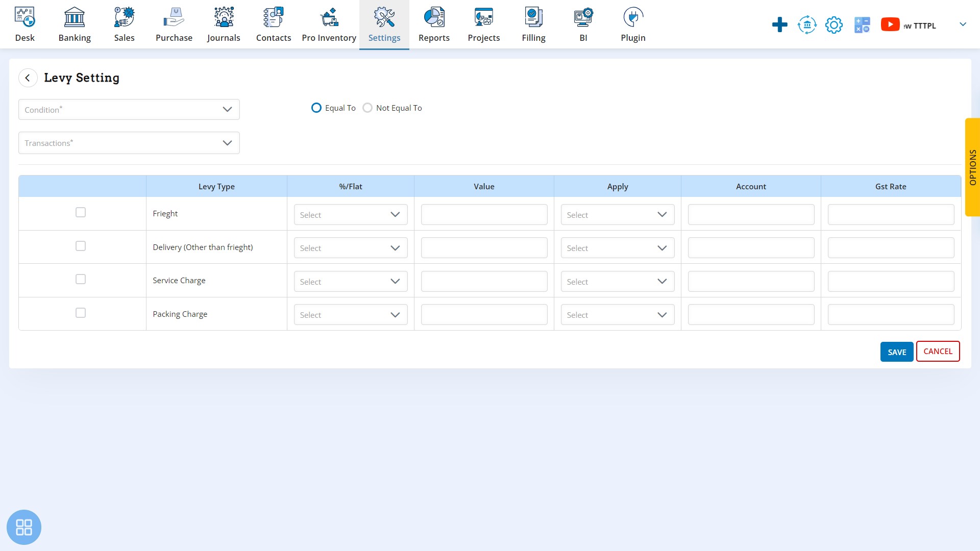Open the Journals module icon
Image resolution: width=980 pixels, height=551 pixels.
click(x=224, y=17)
